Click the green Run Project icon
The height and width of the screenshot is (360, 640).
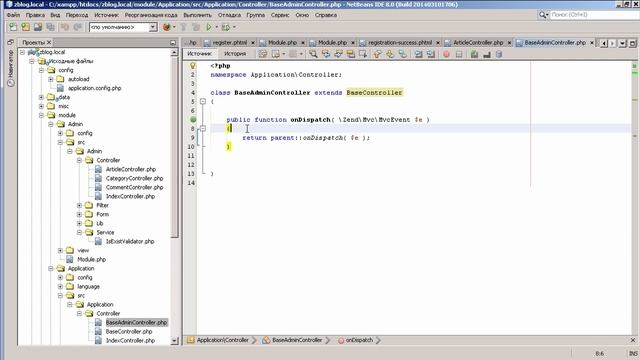(x=209, y=27)
